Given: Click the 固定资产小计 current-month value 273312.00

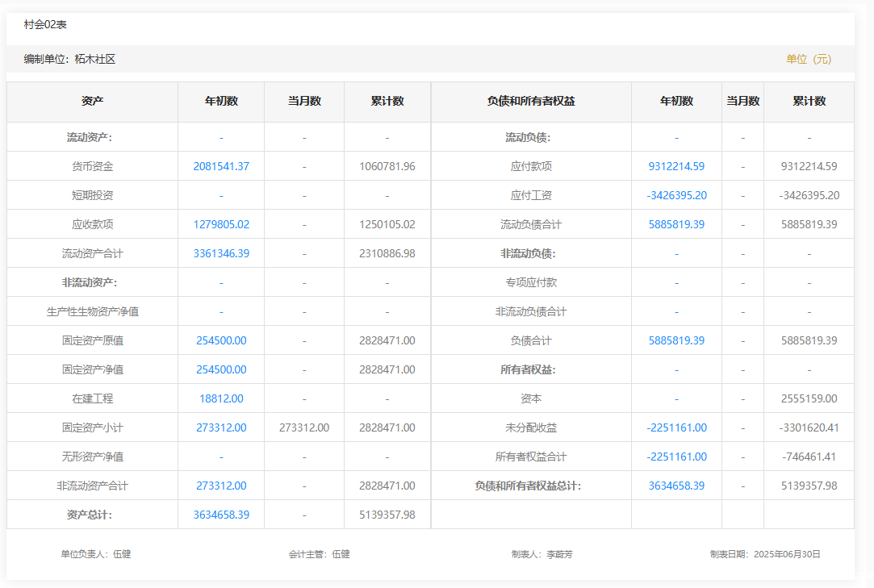Looking at the screenshot, I should (304, 427).
